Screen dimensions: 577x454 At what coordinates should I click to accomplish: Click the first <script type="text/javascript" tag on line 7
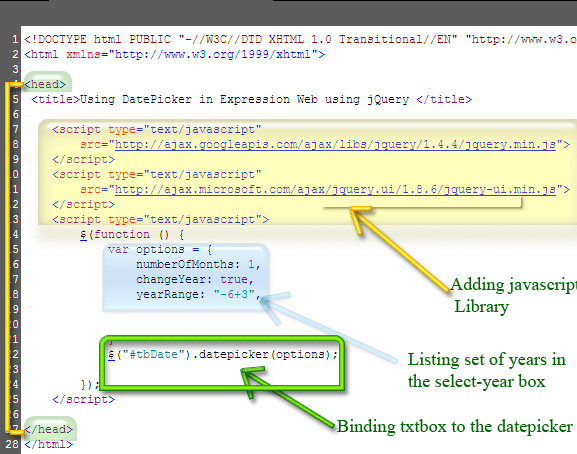pyautogui.click(x=157, y=130)
